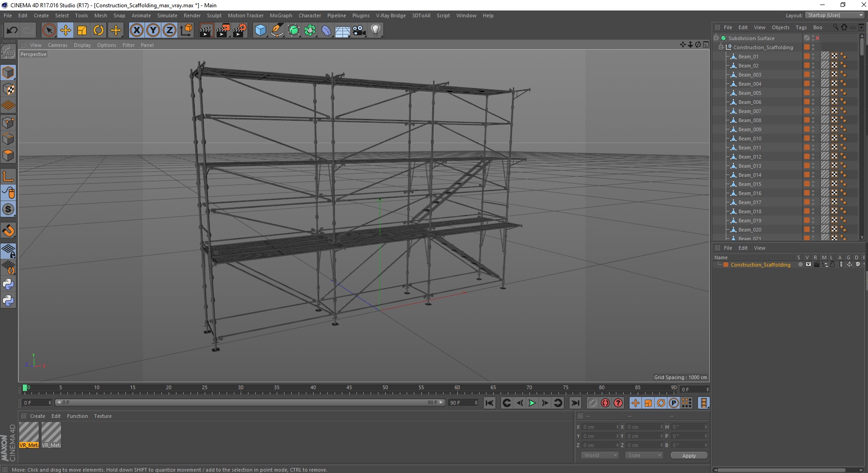The width and height of the screenshot is (868, 473).
Task: Open end frame 90 F stepper
Action: [x=476, y=403]
